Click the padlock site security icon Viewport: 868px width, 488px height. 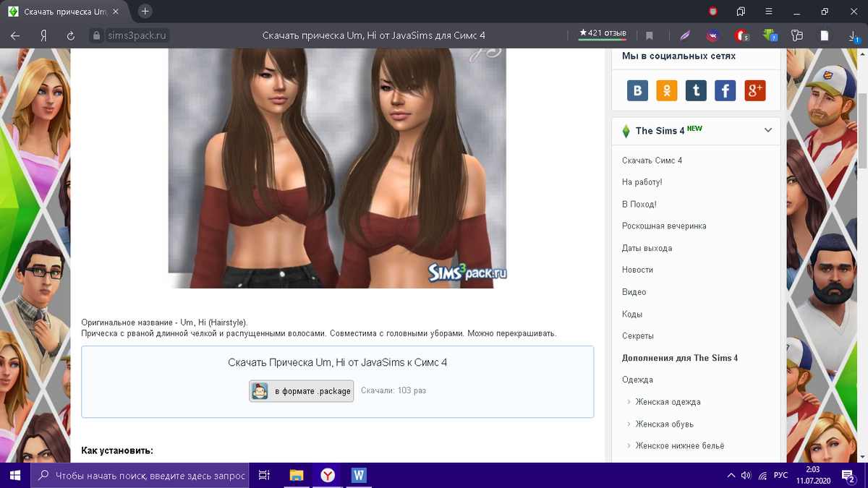pos(96,35)
